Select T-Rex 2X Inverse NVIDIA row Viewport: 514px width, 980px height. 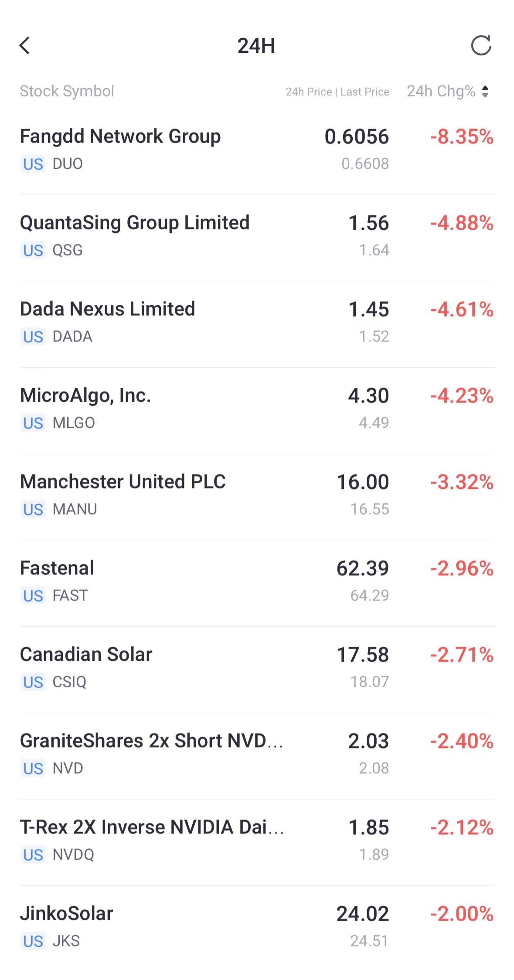pos(151,827)
